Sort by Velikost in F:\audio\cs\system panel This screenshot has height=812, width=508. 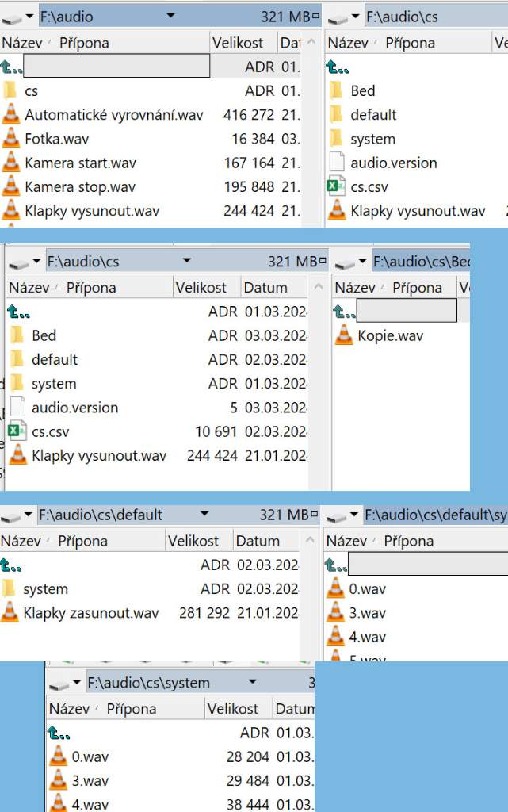pos(233,709)
